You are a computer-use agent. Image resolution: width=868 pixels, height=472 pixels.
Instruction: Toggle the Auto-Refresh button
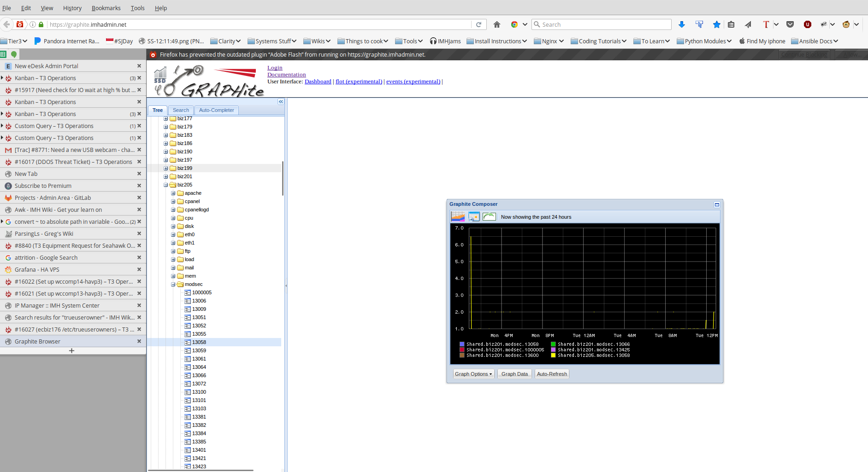point(552,374)
